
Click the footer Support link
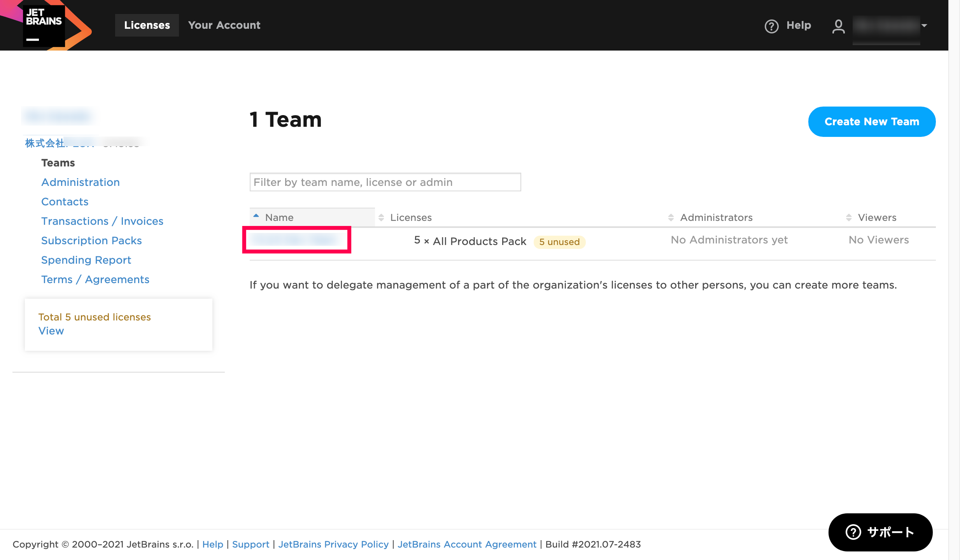tap(251, 544)
